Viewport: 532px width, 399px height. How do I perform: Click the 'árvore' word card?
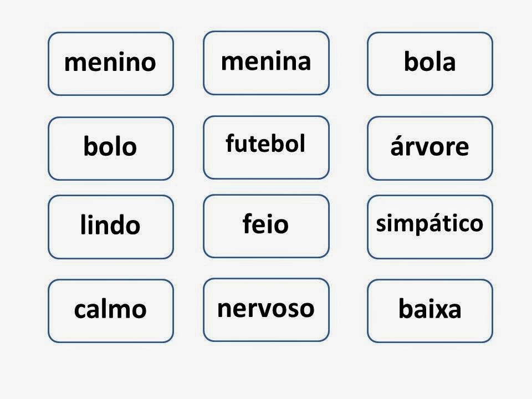point(430,148)
